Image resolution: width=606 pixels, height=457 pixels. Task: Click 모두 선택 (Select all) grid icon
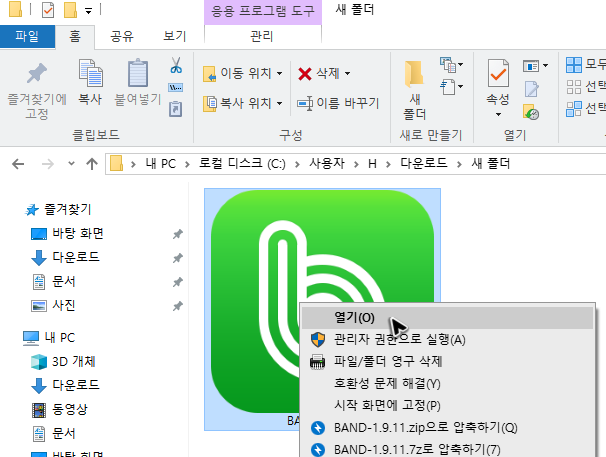(x=574, y=65)
